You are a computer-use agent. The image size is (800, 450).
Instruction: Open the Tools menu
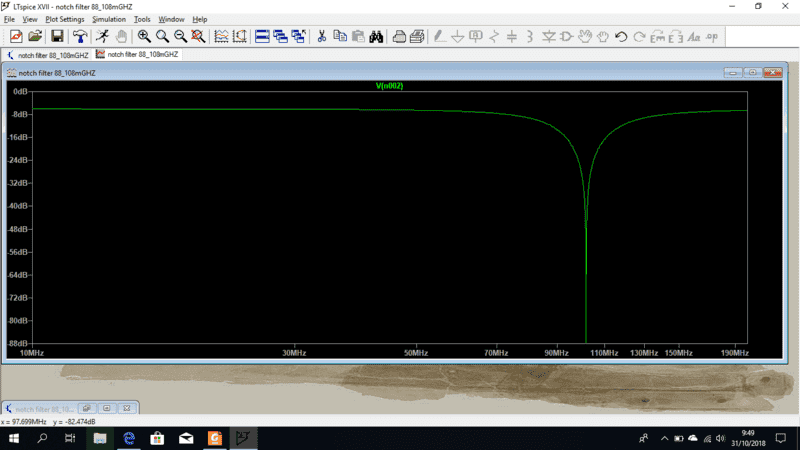coord(143,19)
